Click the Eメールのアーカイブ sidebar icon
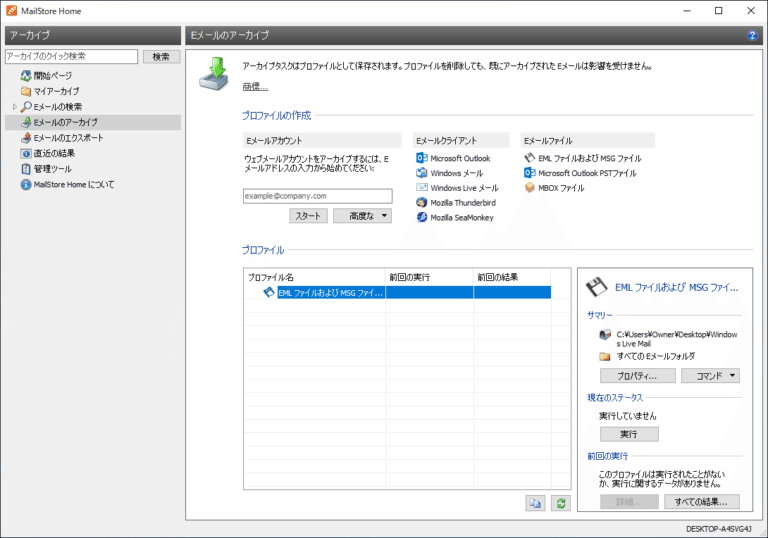The width and height of the screenshot is (768, 538). [x=26, y=122]
